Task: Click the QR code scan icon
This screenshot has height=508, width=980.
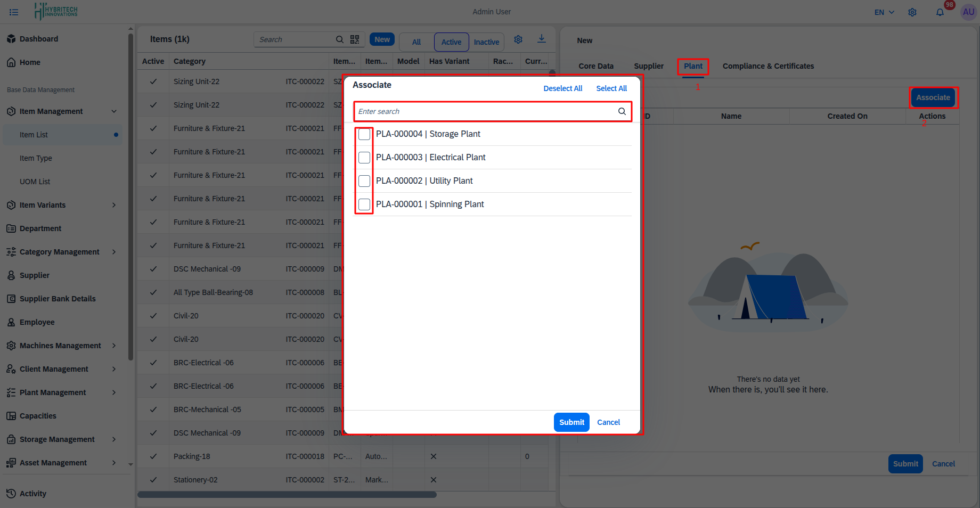Action: point(355,39)
